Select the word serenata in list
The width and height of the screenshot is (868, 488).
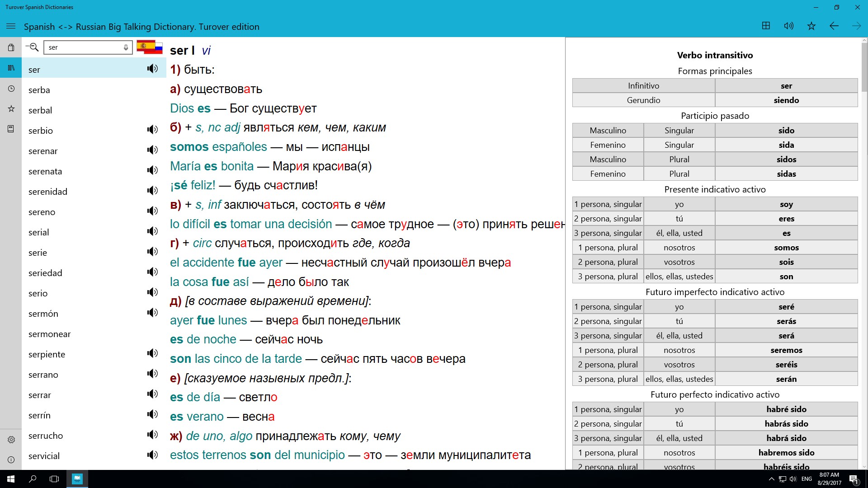pyautogui.click(x=45, y=171)
